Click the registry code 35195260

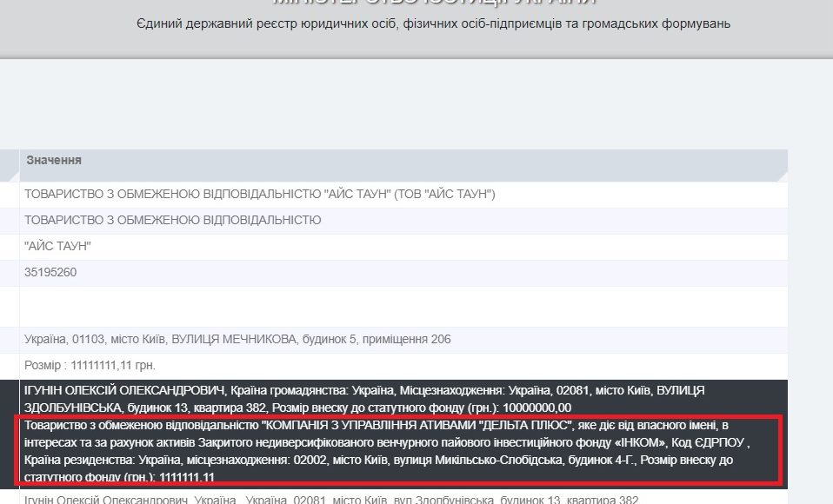point(50,273)
